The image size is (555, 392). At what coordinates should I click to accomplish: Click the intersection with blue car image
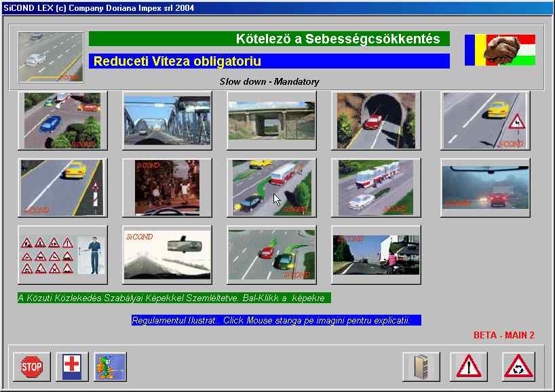click(x=62, y=120)
